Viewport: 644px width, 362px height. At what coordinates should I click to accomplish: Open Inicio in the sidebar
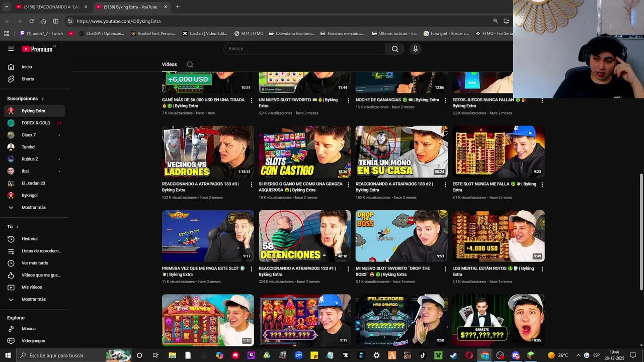tap(34, 67)
